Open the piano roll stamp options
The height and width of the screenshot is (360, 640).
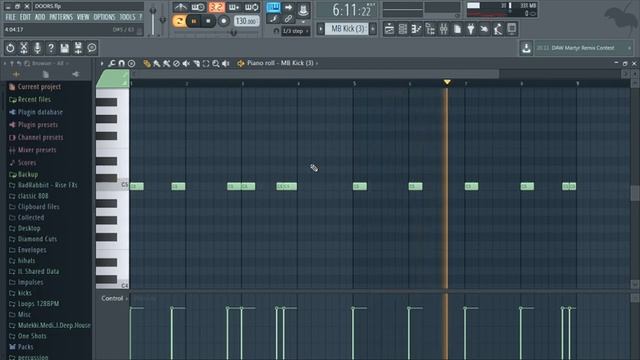coord(131,63)
